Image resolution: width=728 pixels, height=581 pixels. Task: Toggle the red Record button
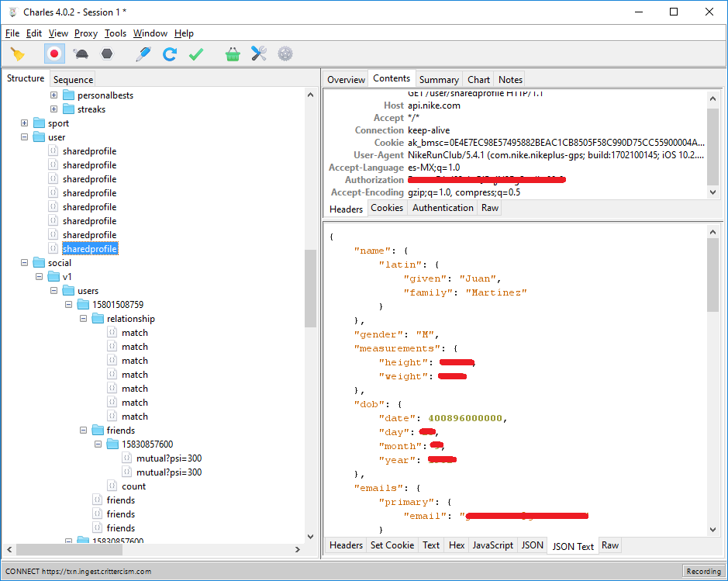54,54
